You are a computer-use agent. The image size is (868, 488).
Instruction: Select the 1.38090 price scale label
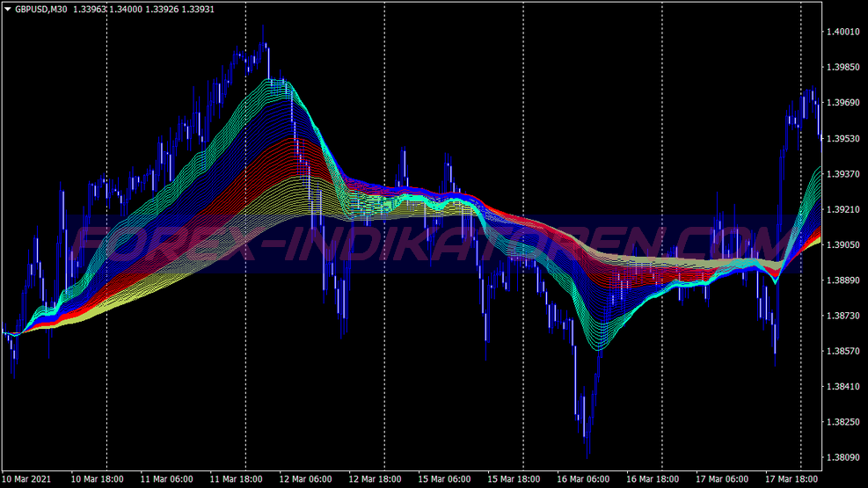tap(842, 457)
